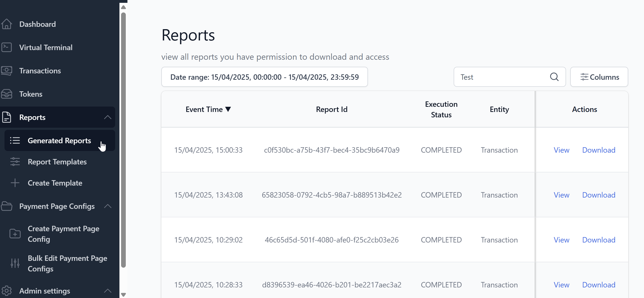The image size is (644, 298).
Task: Download the 15:00:33 report
Action: 599,150
